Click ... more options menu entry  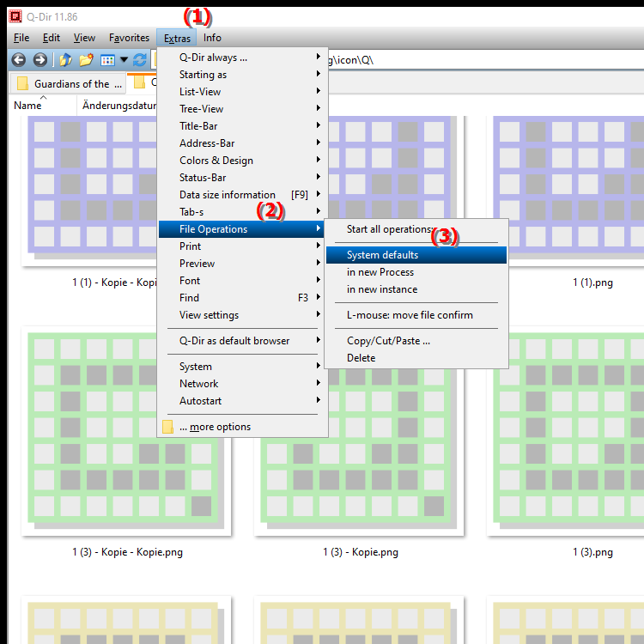point(242,427)
